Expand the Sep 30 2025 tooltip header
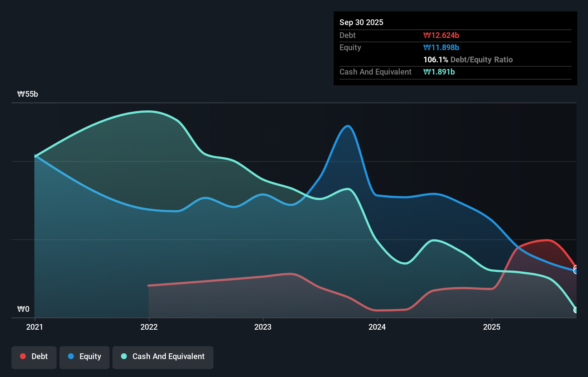 (361, 22)
